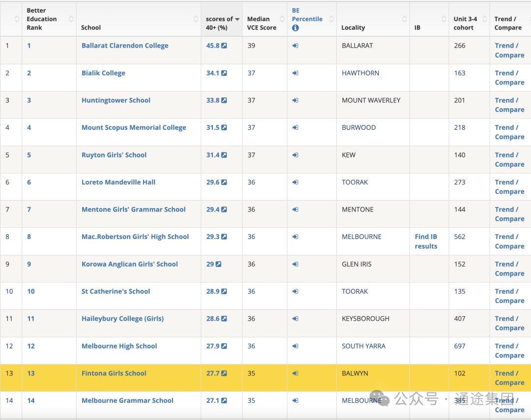Viewport: 531px width, 420px height.
Task: Open score details icon beside 27.1
Action: [224, 401]
